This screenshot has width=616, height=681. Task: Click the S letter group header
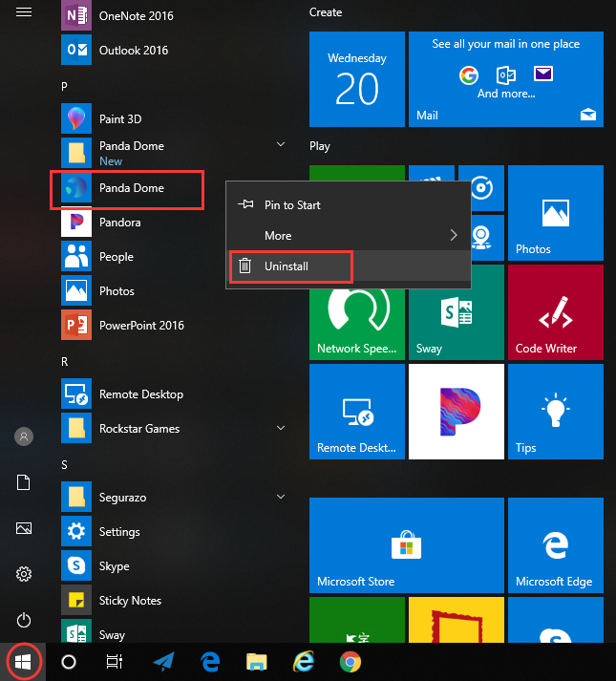64,465
